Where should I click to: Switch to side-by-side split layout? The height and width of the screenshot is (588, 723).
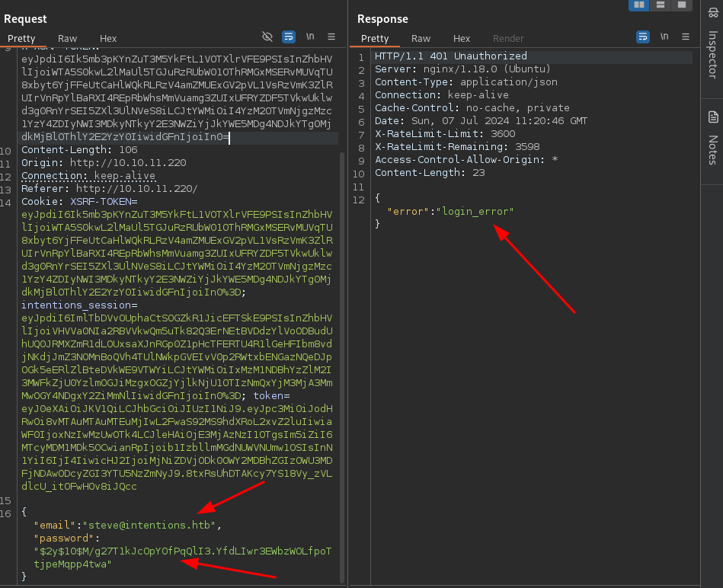click(x=639, y=5)
